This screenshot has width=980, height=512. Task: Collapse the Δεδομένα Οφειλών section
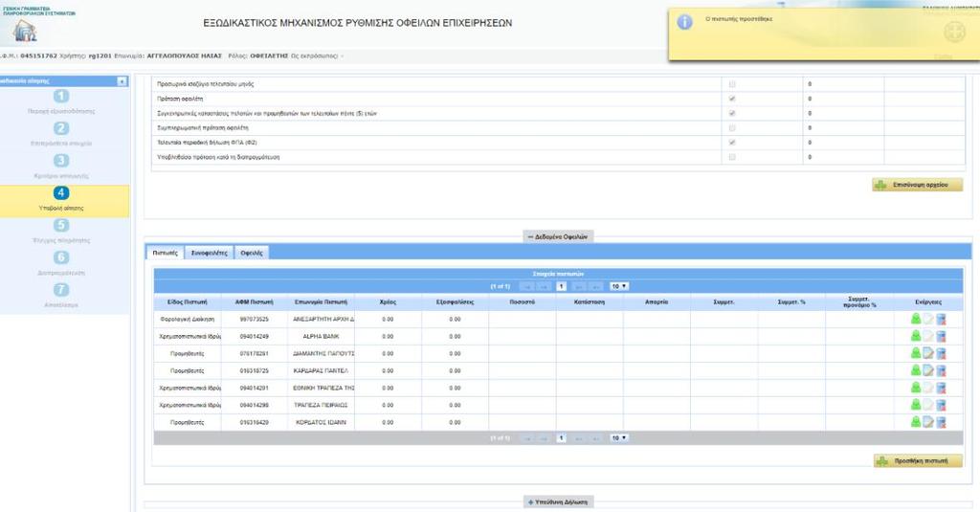tap(558, 237)
